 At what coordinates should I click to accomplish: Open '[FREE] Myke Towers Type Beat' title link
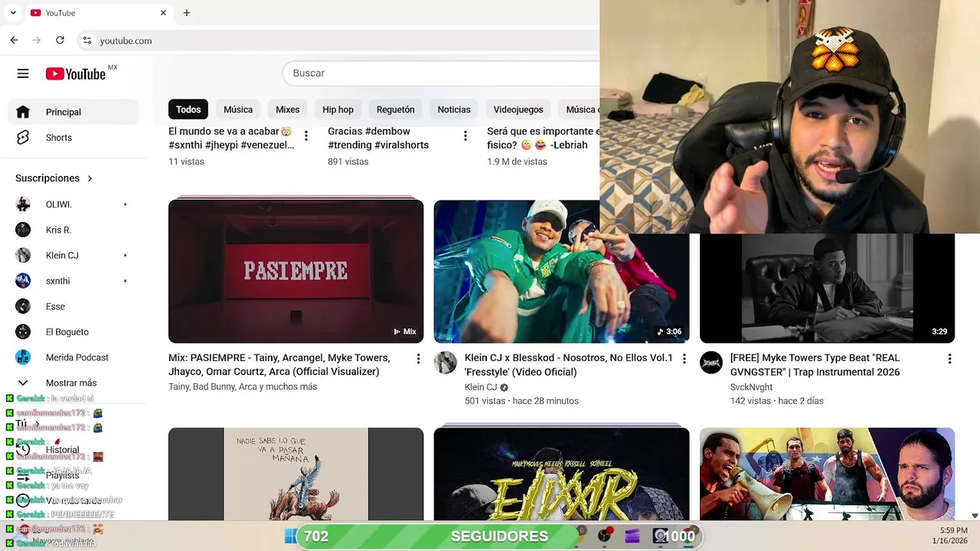(x=815, y=364)
